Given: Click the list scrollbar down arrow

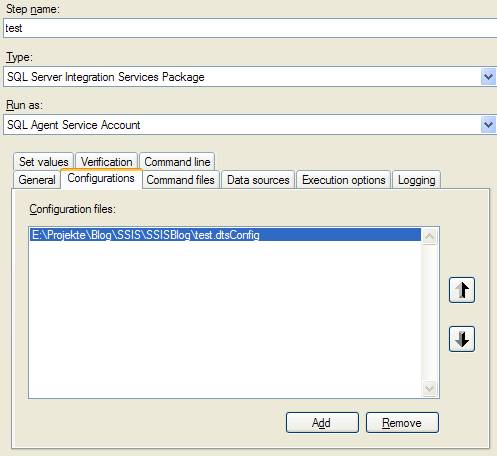Looking at the screenshot, I should pos(429,389).
